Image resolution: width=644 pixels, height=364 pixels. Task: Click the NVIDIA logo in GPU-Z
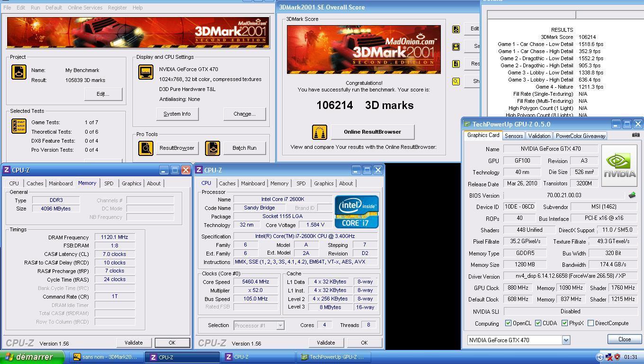pos(619,166)
